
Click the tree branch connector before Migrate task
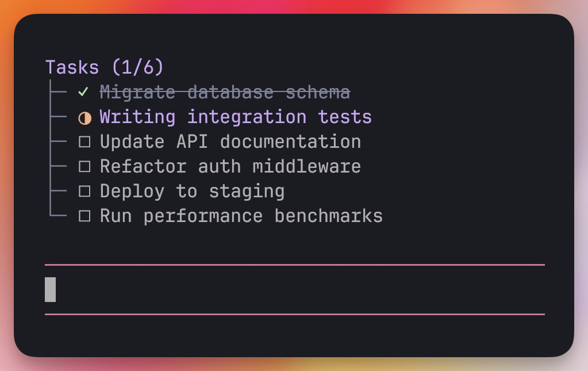(x=58, y=92)
